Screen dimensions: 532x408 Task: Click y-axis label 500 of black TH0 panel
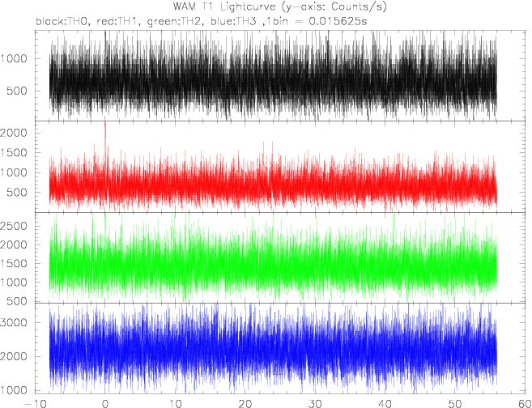click(x=17, y=91)
